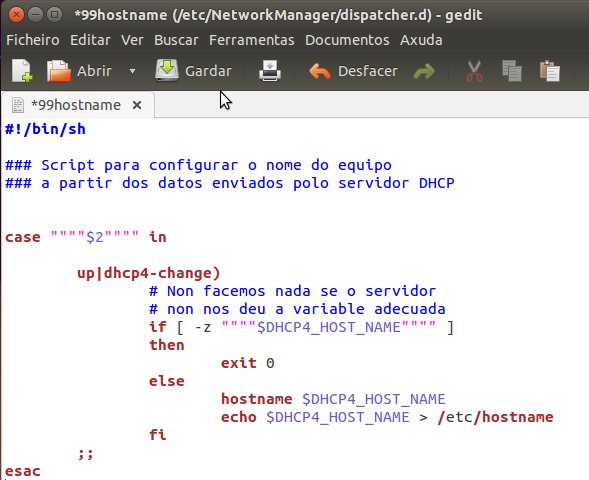Click the 'else' keyword
This screenshot has width=589, height=480.
tap(167, 381)
